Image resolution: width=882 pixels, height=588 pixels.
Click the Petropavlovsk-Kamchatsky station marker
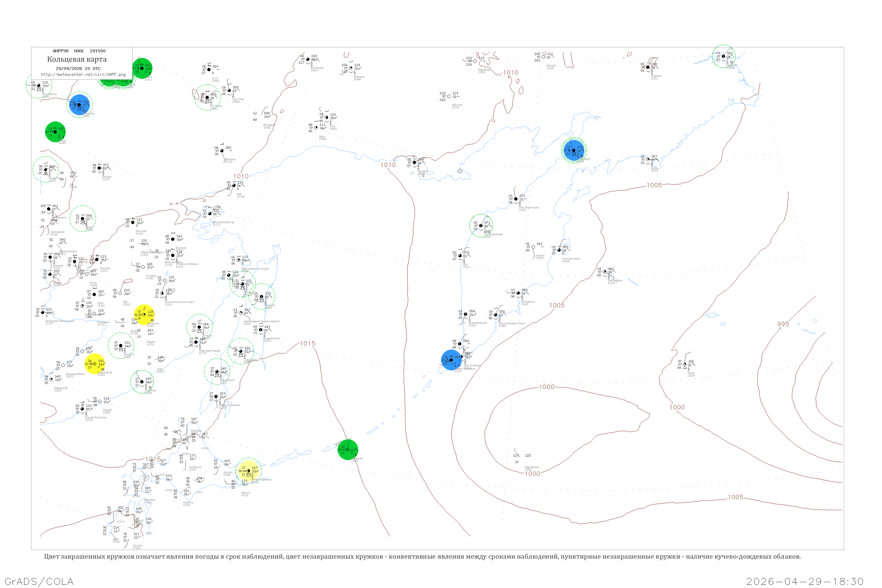pyautogui.click(x=496, y=315)
